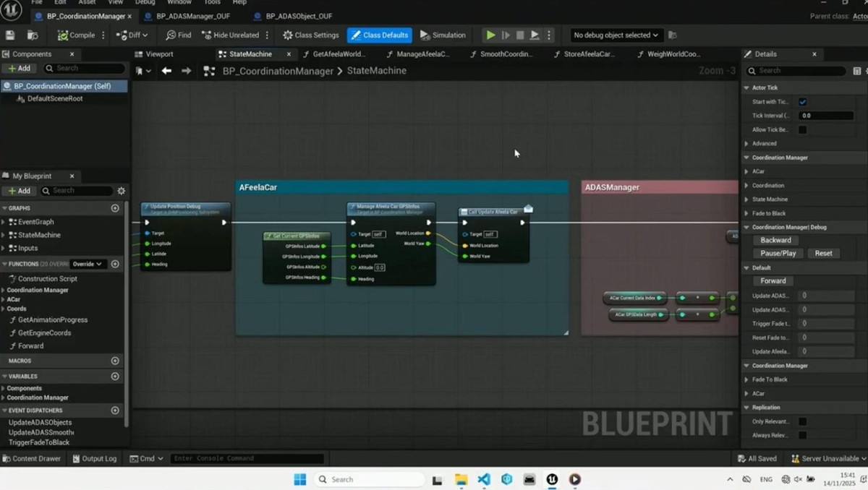Add new graph using plus icon
868x490 pixels.
[115, 208]
